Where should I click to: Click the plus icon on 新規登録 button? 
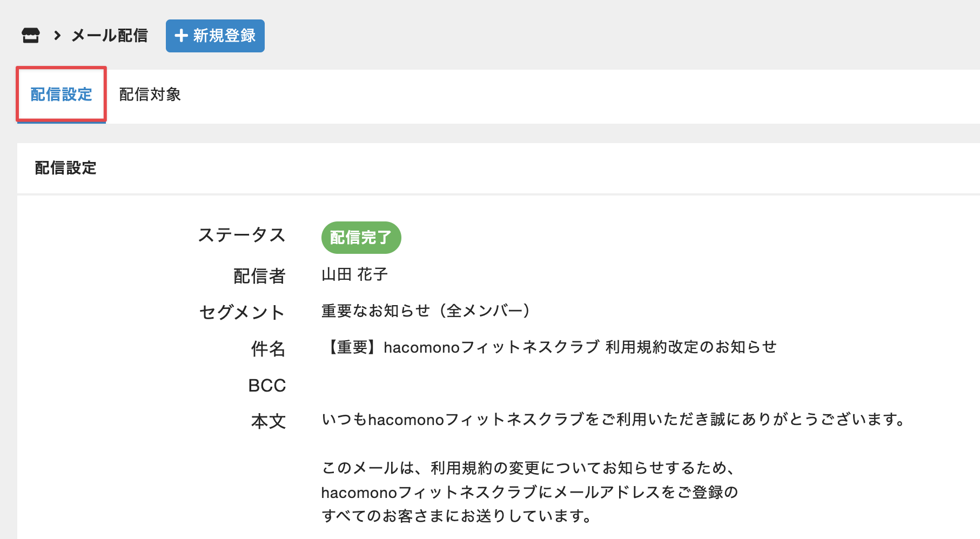[182, 36]
